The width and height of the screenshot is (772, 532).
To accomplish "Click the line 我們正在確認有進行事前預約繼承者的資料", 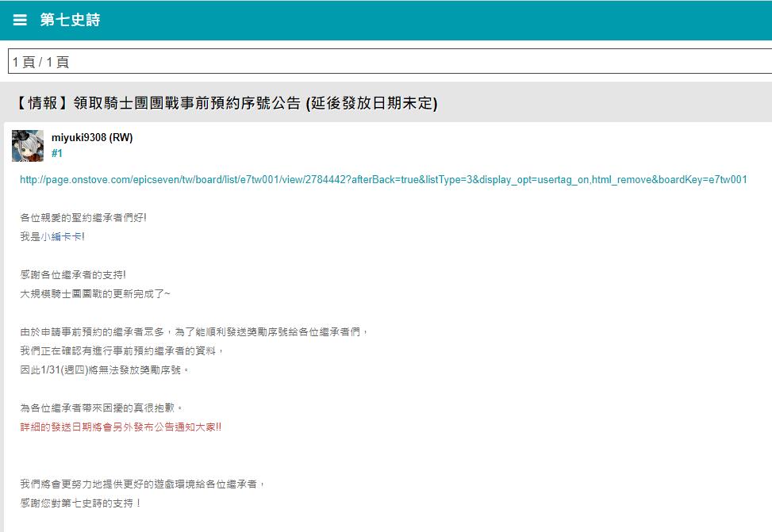I will 122,351.
